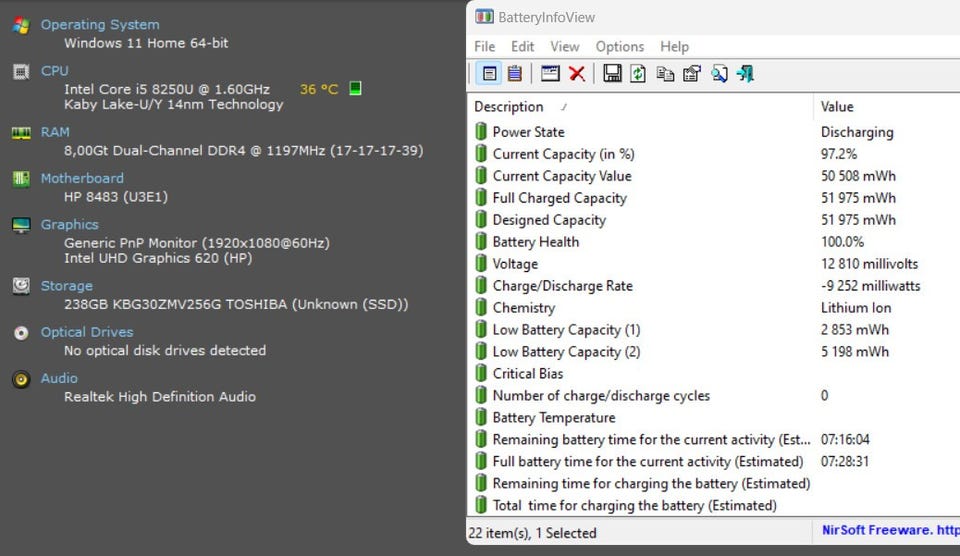Open the Operating System section in Speccy
960x556 pixels.
click(x=100, y=24)
